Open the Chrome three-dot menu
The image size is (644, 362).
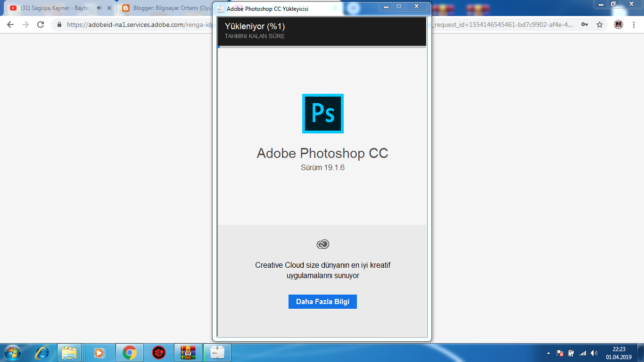point(634,25)
